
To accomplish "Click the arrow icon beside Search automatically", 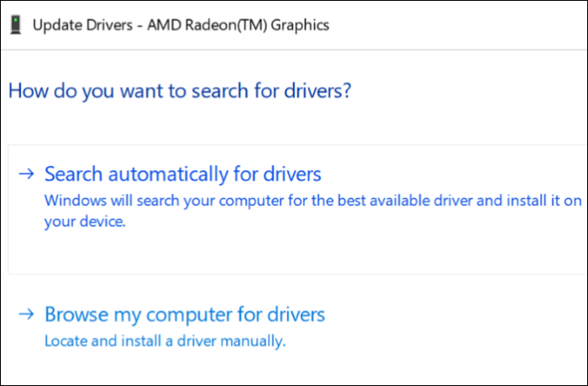I will (x=27, y=174).
